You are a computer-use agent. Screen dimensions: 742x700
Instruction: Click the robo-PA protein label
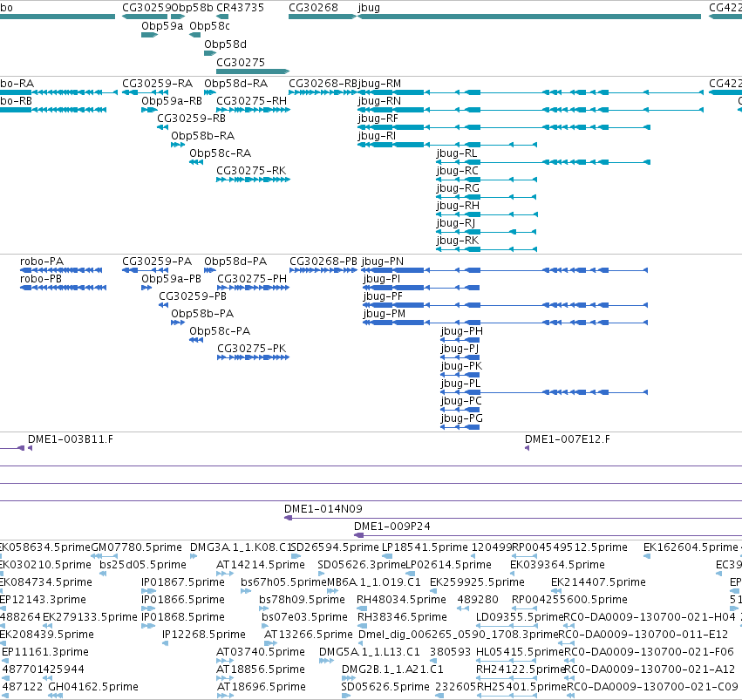pyautogui.click(x=42, y=262)
